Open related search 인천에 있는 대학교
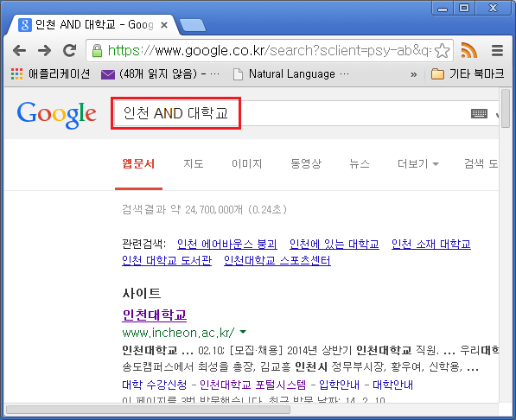Image resolution: width=516 pixels, height=420 pixels. [x=334, y=245]
